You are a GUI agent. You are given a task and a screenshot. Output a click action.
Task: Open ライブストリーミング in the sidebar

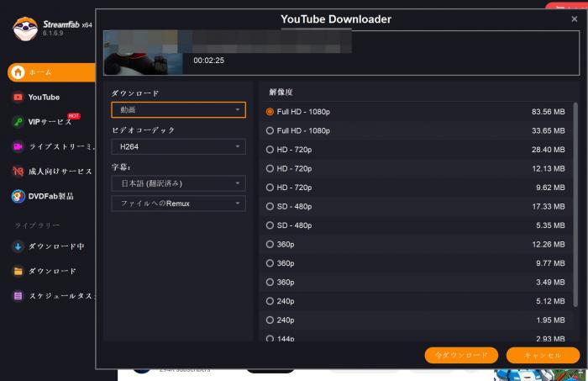[x=61, y=147]
